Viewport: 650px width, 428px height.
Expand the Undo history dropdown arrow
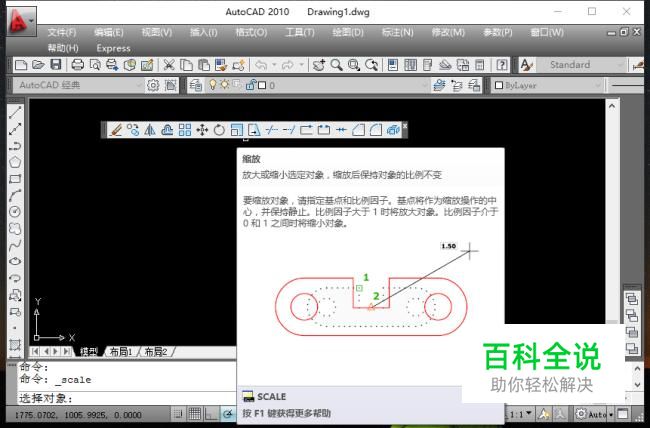click(x=274, y=65)
